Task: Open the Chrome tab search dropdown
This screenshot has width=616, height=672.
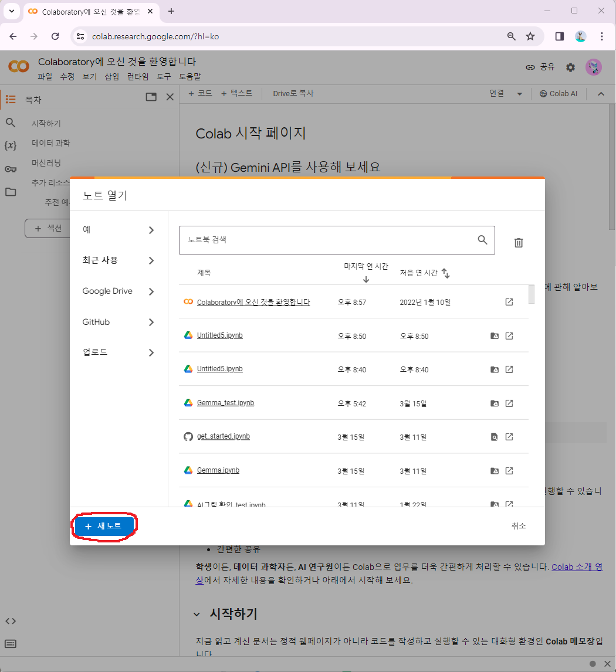Action: pos(12,11)
